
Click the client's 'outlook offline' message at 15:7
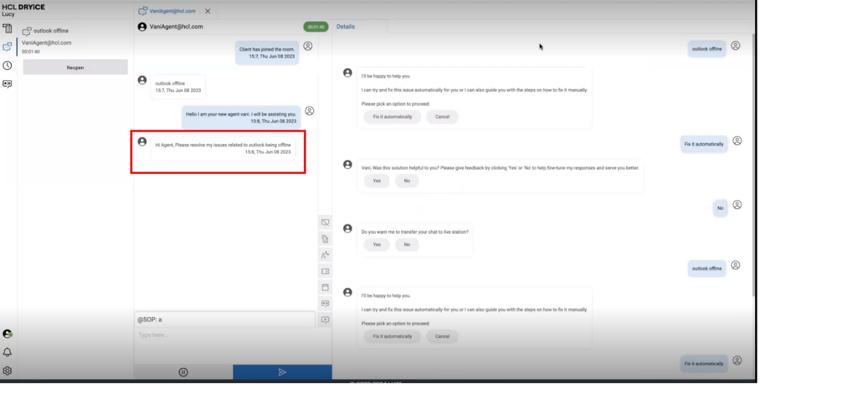tap(178, 87)
